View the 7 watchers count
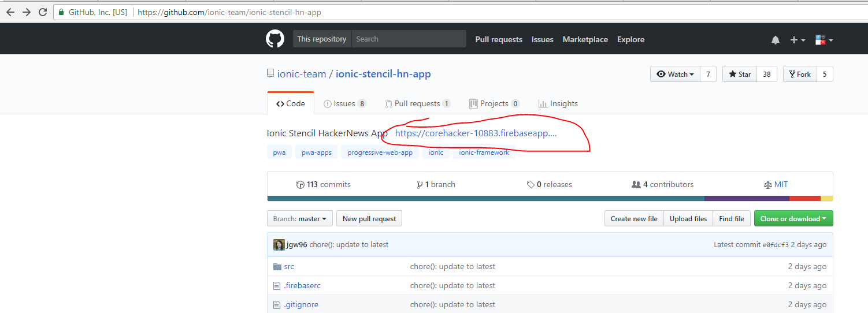Image resolution: width=868 pixels, height=313 pixels. click(708, 74)
